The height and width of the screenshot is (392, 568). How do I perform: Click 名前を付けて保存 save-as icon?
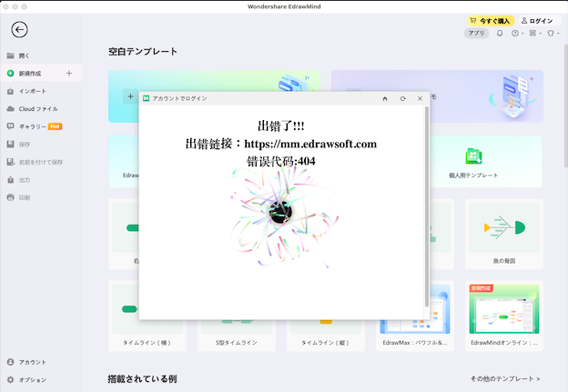coord(11,162)
